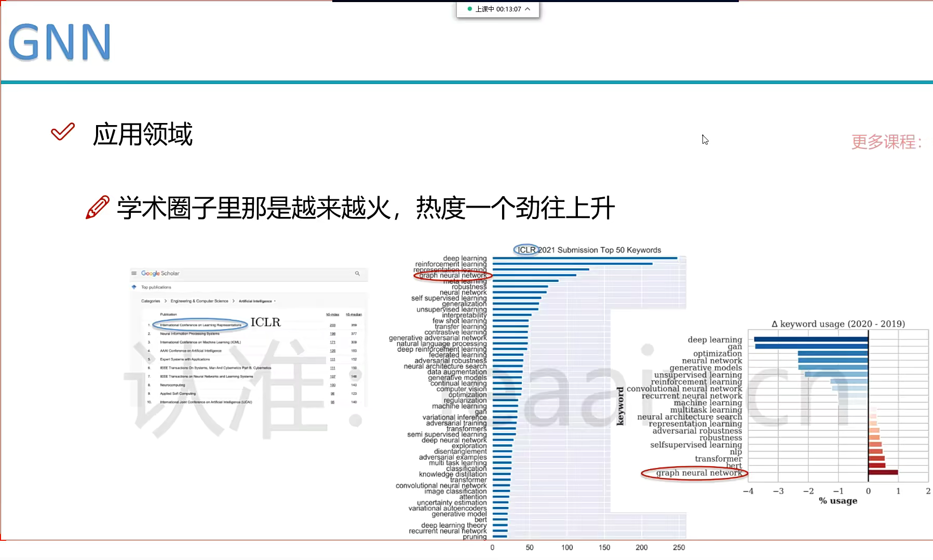Select Engineering & Computer Science breadcrumb
Image resolution: width=933 pixels, height=560 pixels.
(x=199, y=301)
